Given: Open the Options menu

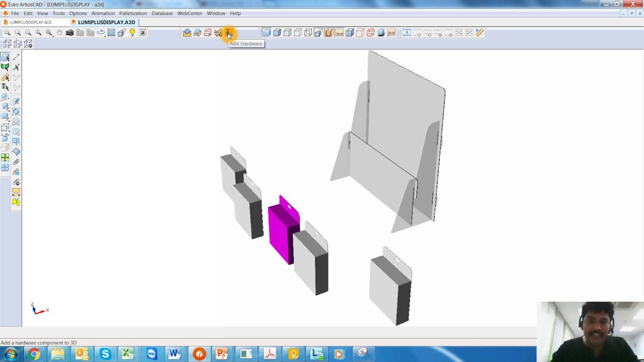Looking at the screenshot, I should [x=78, y=13].
